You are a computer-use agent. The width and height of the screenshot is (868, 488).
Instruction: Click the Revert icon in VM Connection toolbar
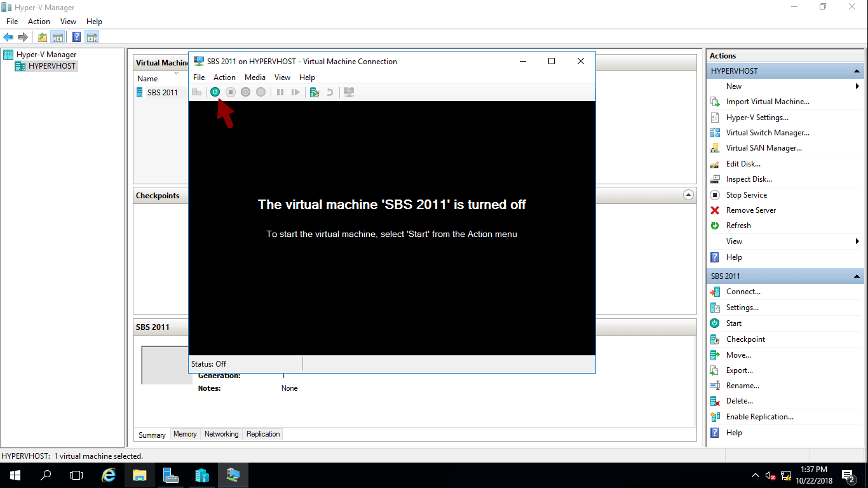point(330,92)
